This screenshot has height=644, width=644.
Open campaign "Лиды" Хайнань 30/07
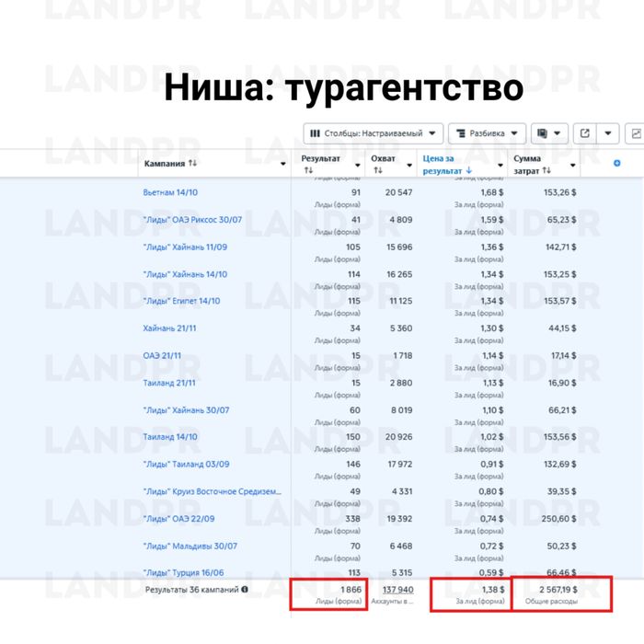[x=186, y=410]
